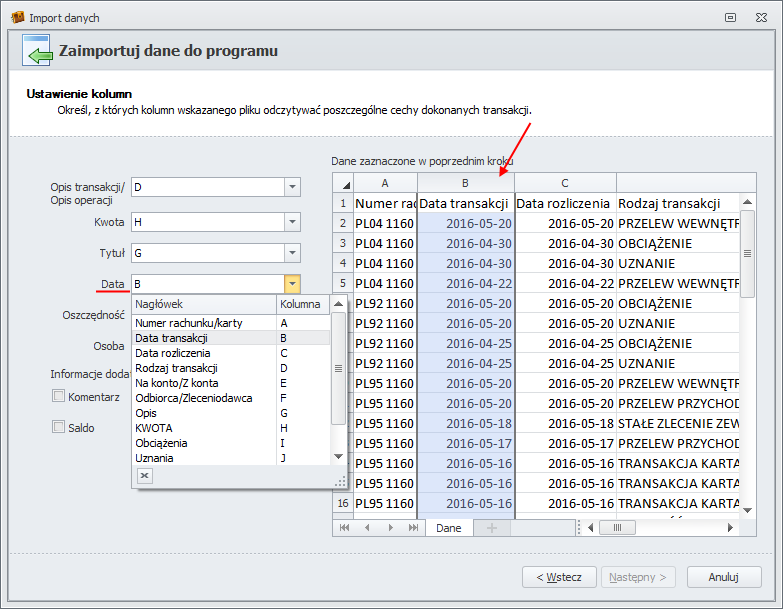Select the KWOTA entry in the list

tap(154, 428)
